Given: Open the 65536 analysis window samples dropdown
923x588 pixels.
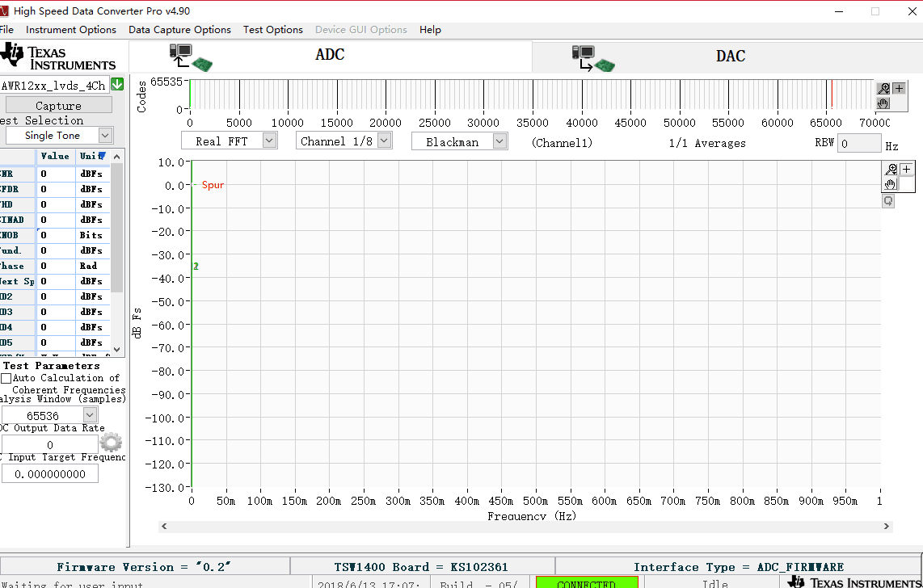Looking at the screenshot, I should coord(90,415).
